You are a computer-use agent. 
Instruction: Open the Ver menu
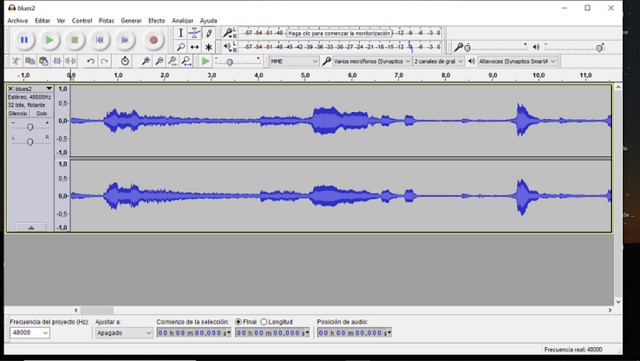click(61, 20)
